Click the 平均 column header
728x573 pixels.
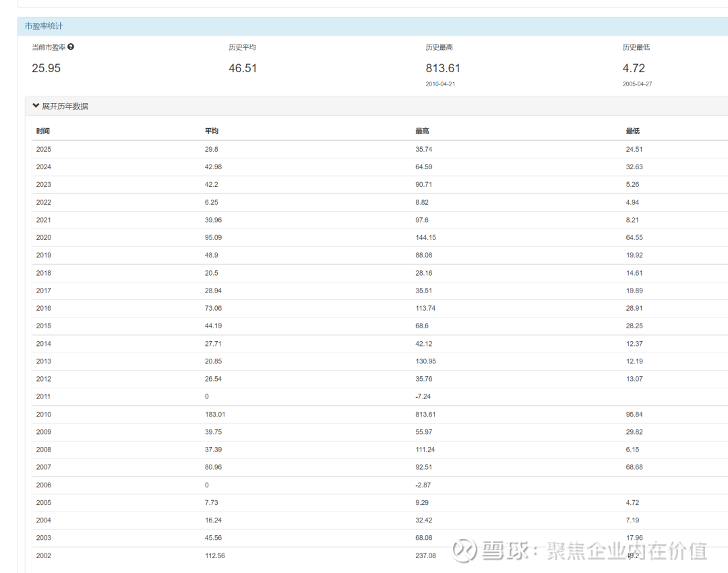coord(212,131)
